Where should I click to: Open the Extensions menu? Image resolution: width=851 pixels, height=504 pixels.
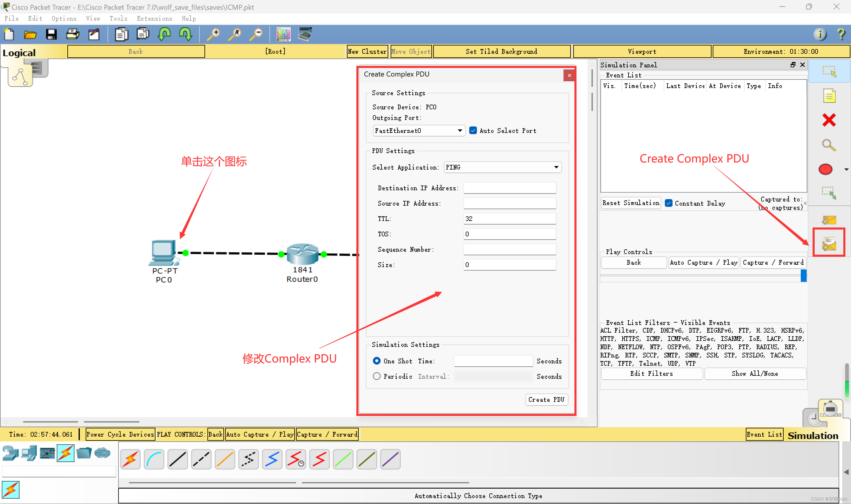155,19
